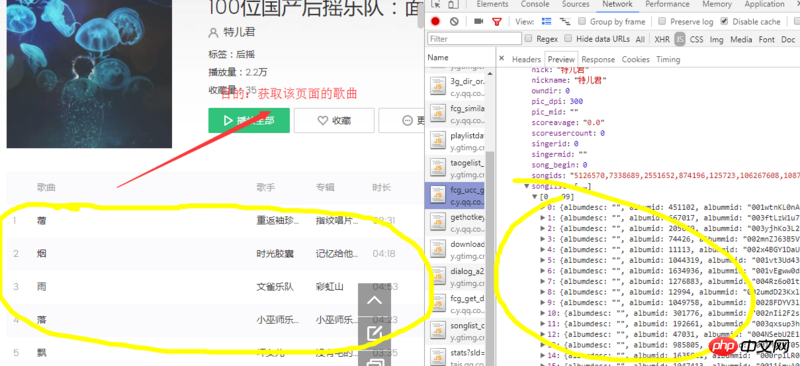Image resolution: width=800 pixels, height=366 pixels.
Task: Enable Hide data URLs checkbox
Action: point(568,39)
